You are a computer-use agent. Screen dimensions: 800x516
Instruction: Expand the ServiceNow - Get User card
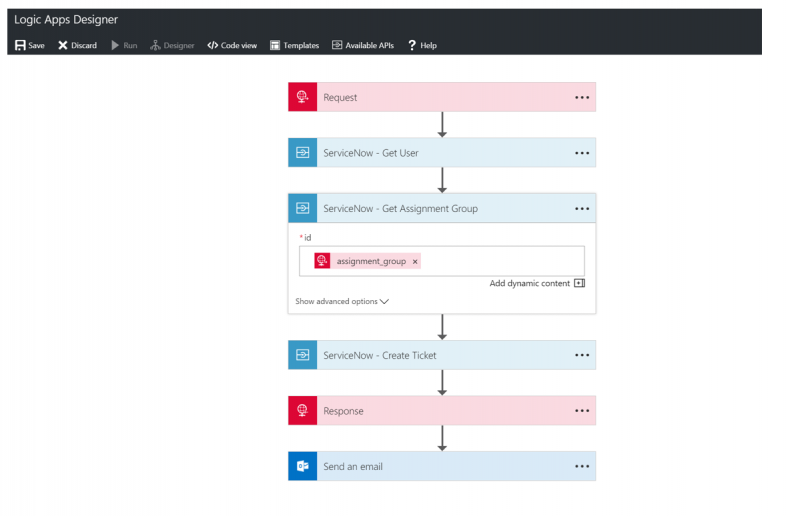[x=442, y=153]
